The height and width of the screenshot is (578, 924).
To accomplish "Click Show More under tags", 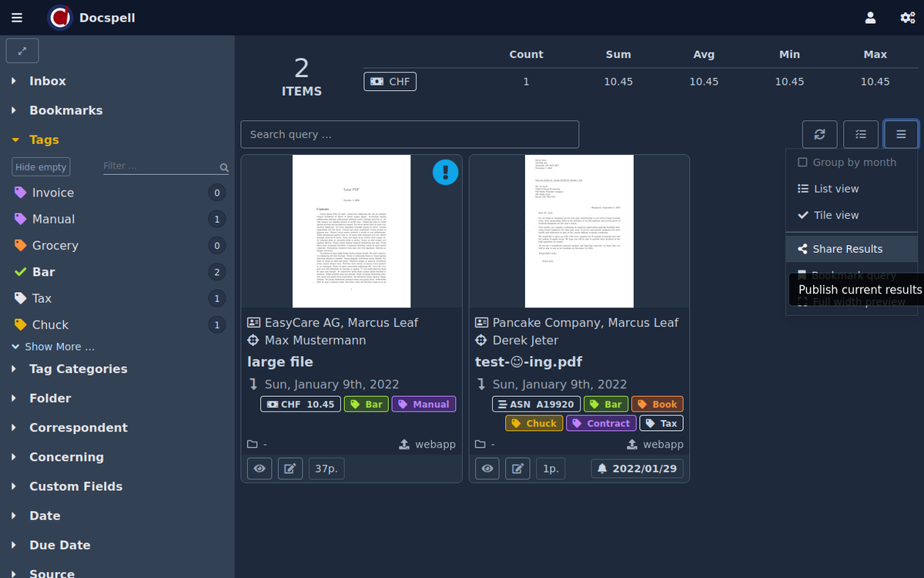I will (59, 347).
